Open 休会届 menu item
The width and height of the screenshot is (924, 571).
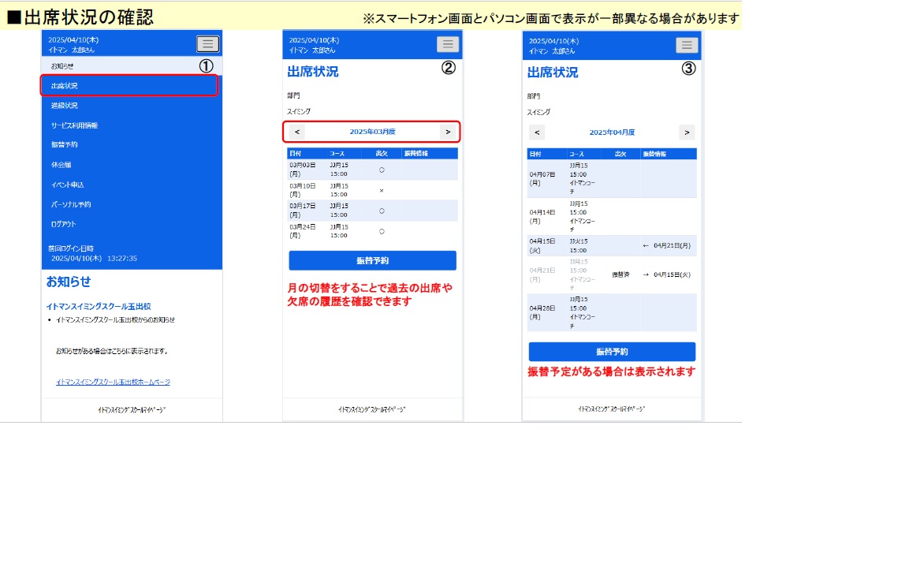click(61, 165)
